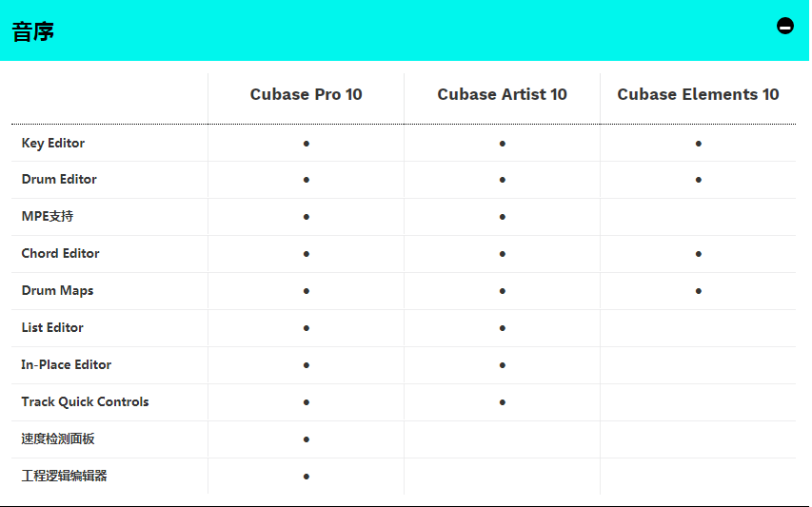Click Drum Editor dot under Cubase Elements 10

point(698,180)
